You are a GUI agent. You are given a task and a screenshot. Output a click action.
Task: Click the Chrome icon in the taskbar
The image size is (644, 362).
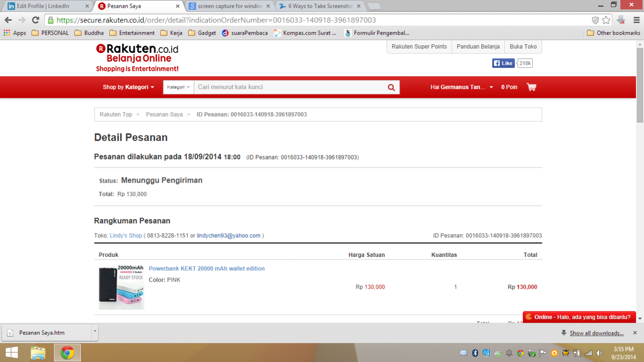click(x=67, y=353)
